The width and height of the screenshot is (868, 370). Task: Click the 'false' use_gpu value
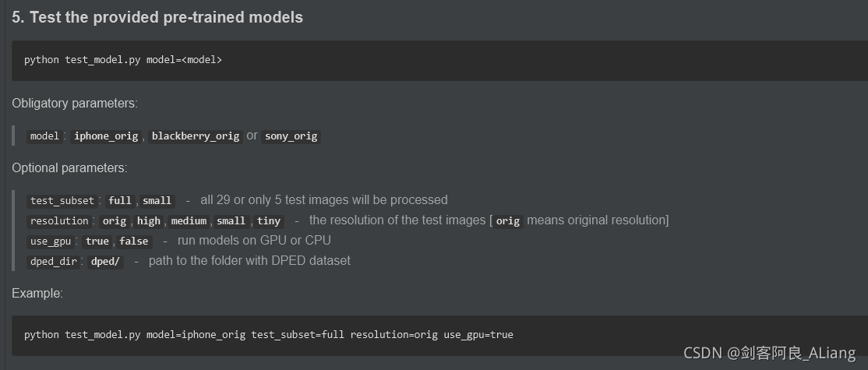click(134, 241)
